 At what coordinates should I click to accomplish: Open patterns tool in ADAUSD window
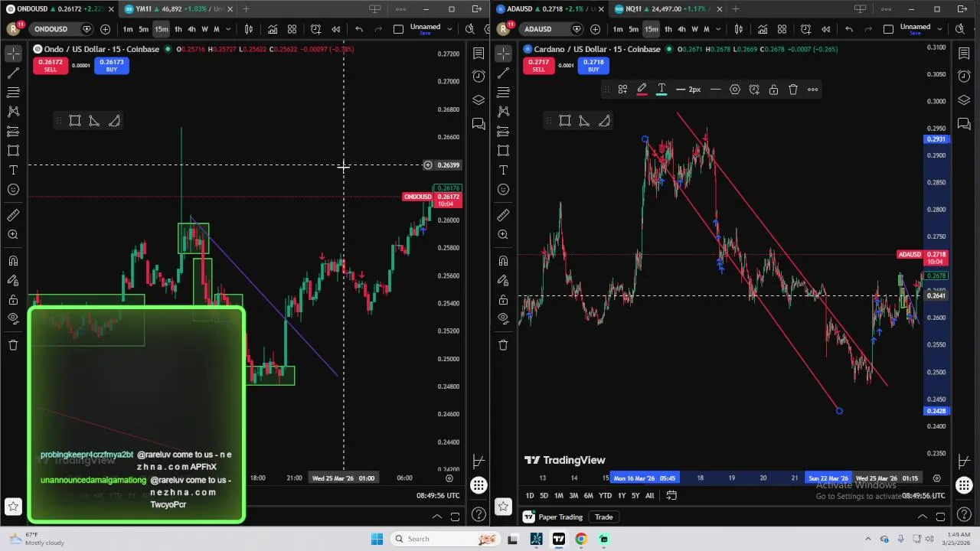pos(503,111)
